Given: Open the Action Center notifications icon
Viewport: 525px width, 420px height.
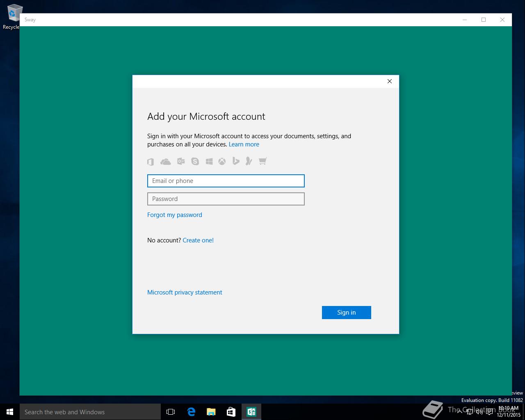Looking at the screenshot, I should pos(489,412).
